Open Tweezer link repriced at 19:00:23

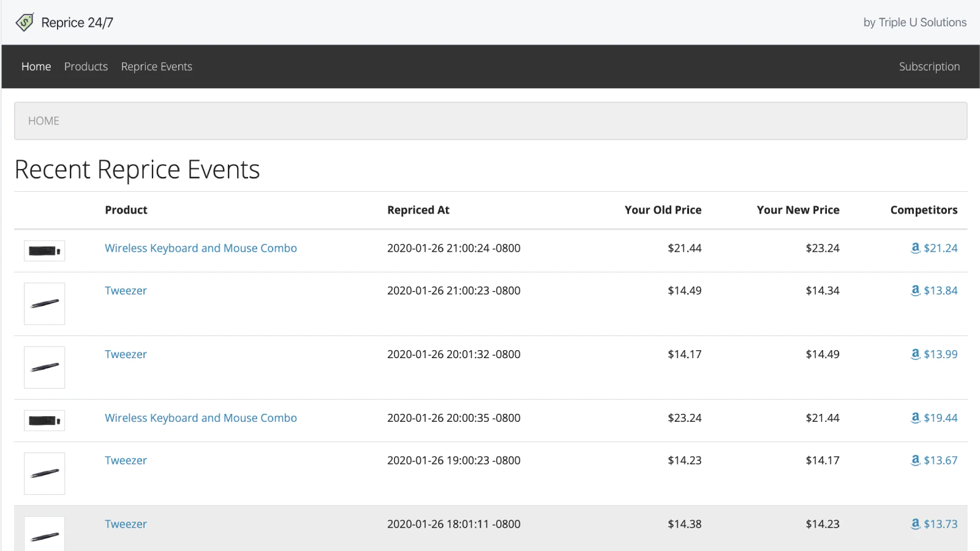pos(126,460)
